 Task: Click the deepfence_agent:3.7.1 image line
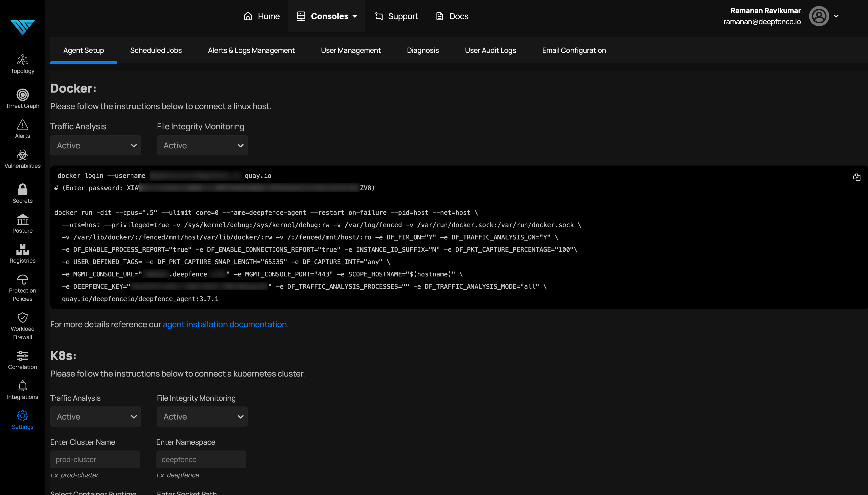click(x=140, y=299)
